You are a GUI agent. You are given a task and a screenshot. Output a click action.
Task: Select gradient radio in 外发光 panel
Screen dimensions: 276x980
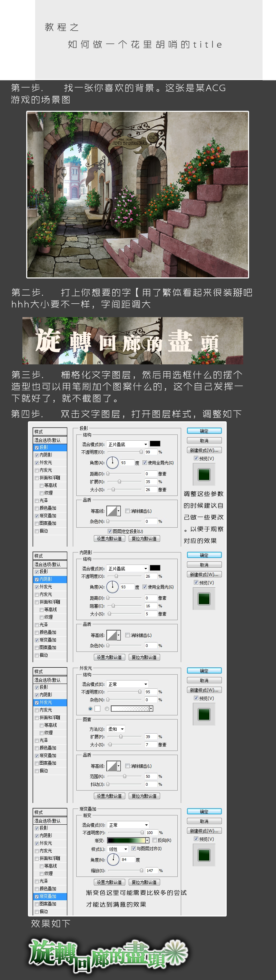pos(107,708)
